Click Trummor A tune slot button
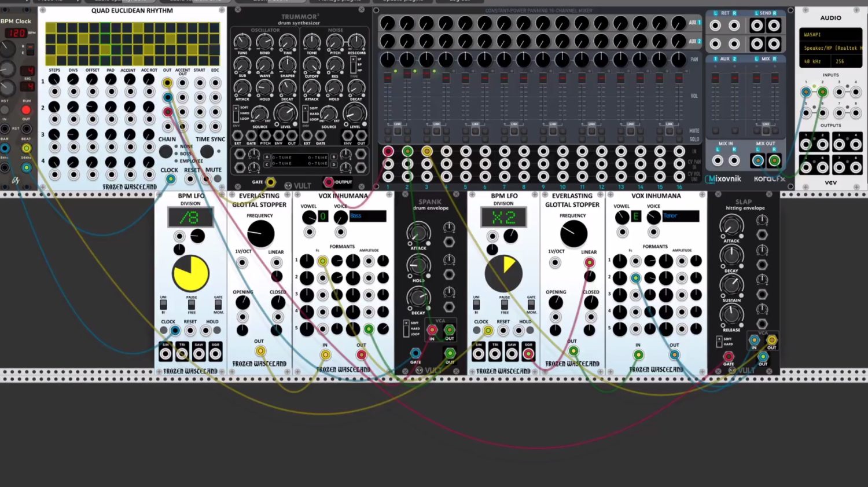This screenshot has height=487, width=868. point(267,157)
